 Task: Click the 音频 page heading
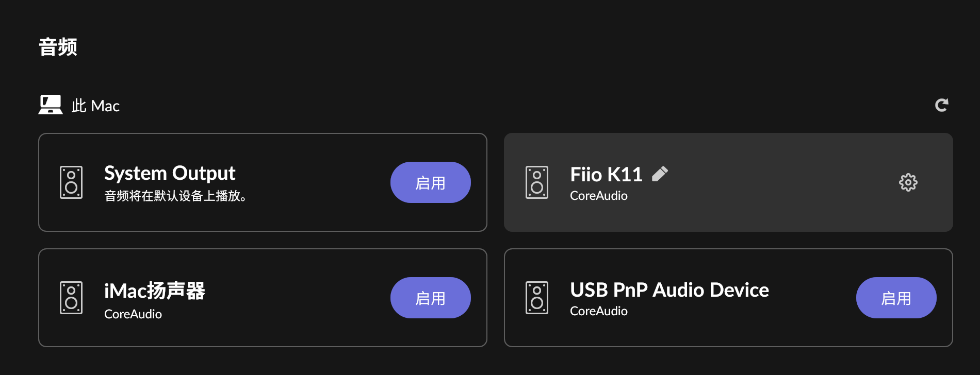coord(58,47)
